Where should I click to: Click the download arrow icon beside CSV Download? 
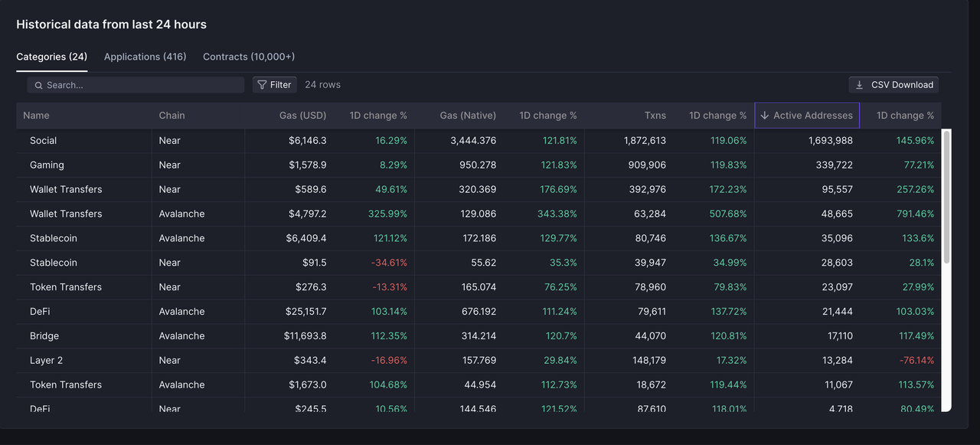860,85
